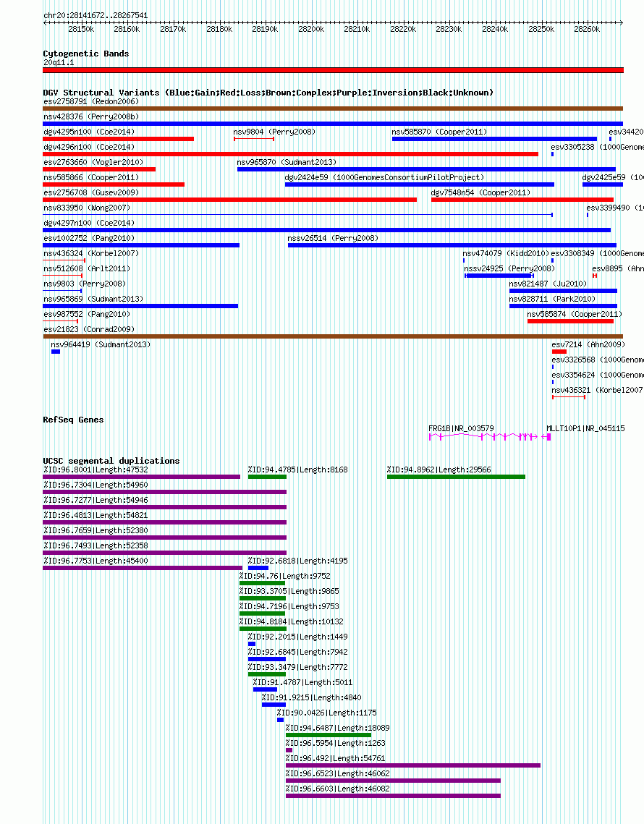644x824 pixels.
Task: Open duplication %ID:90.0426 Length:1175
Action: click(x=280, y=721)
